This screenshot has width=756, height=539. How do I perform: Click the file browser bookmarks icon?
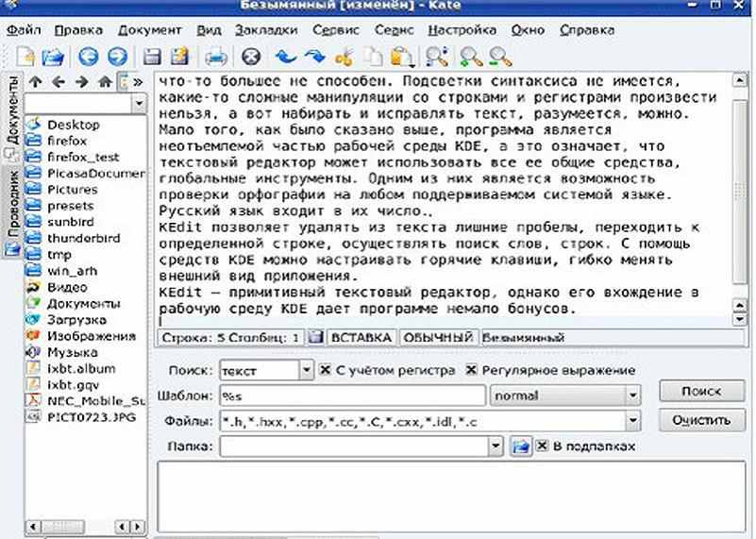tap(124, 82)
